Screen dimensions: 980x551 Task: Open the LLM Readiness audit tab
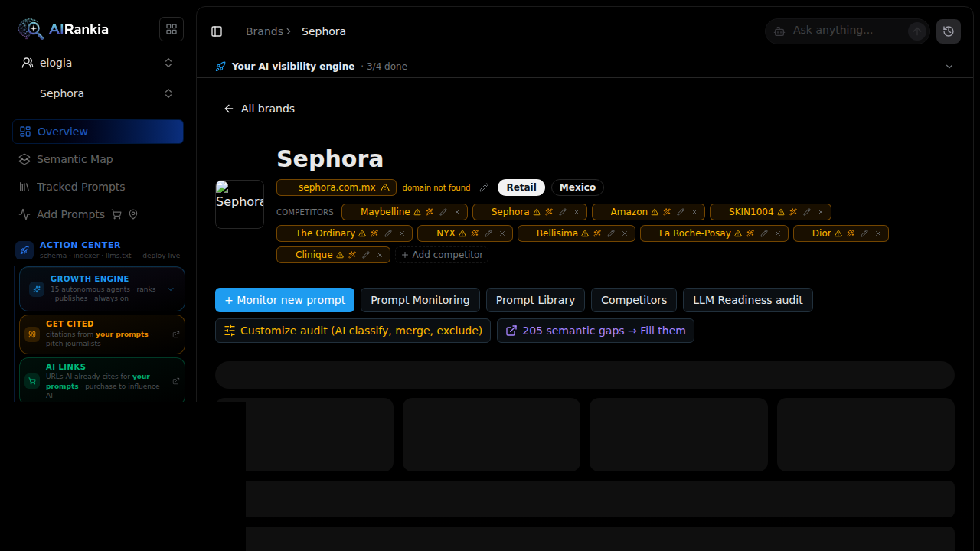tap(748, 300)
